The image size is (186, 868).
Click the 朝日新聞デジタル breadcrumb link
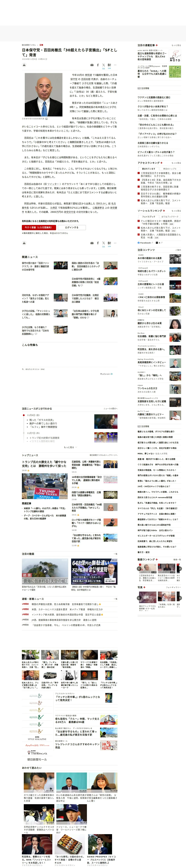(x=29, y=45)
